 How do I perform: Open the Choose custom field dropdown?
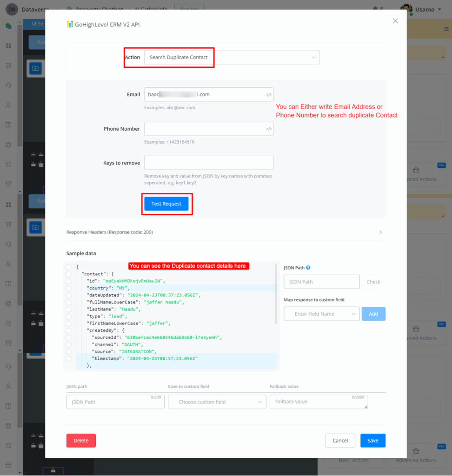point(217,402)
